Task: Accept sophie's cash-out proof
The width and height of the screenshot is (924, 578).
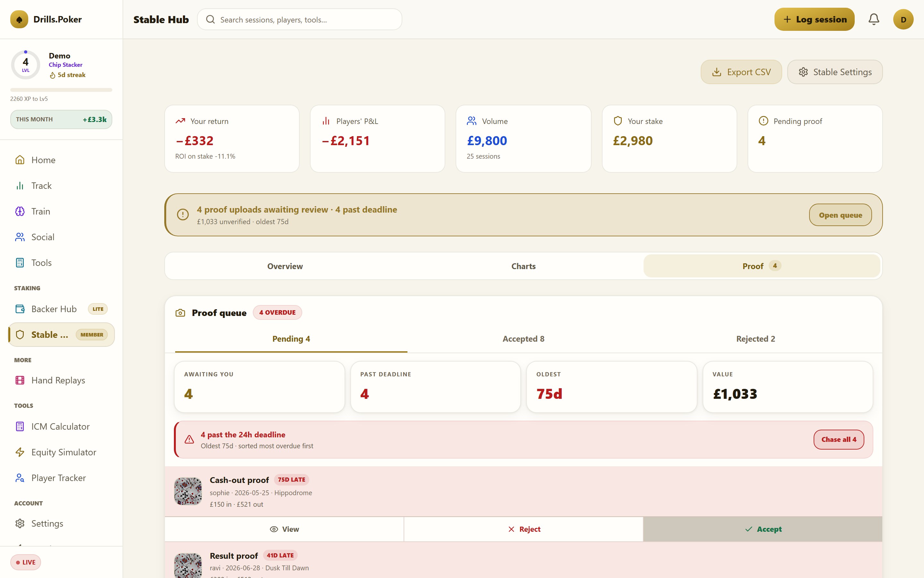Action: pyautogui.click(x=763, y=529)
